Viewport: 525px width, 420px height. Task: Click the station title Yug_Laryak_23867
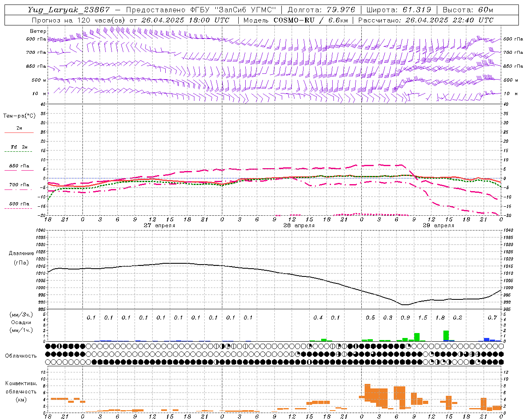point(69,10)
